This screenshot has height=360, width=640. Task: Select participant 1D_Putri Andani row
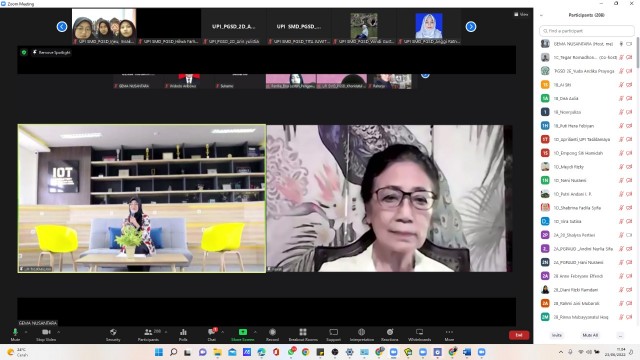pyautogui.click(x=587, y=194)
